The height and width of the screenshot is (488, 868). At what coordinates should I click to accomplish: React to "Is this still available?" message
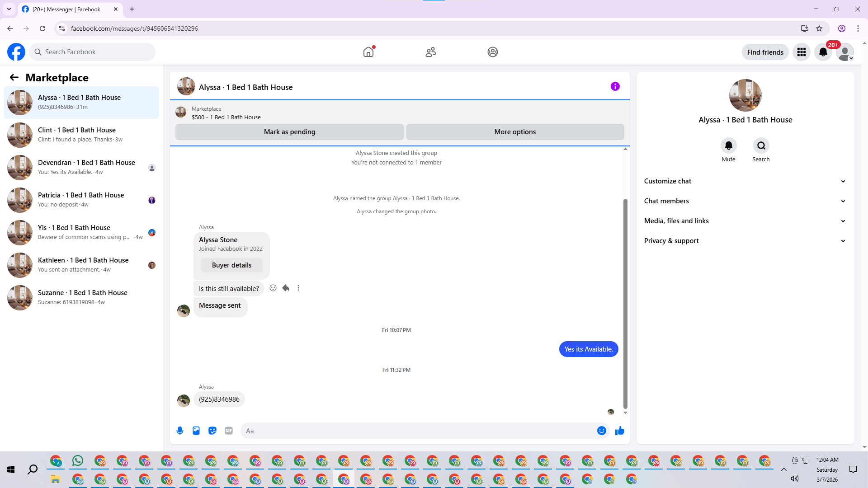click(273, 288)
